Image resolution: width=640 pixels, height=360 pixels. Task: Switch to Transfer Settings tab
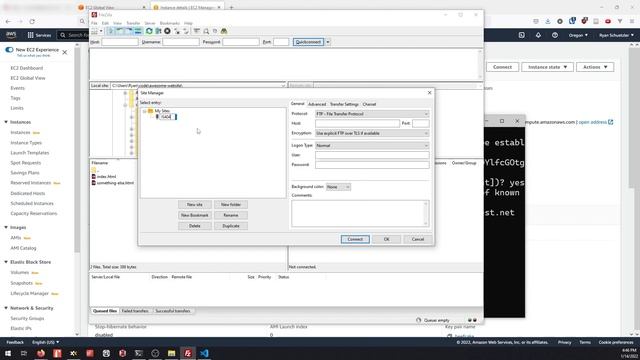[x=344, y=104]
